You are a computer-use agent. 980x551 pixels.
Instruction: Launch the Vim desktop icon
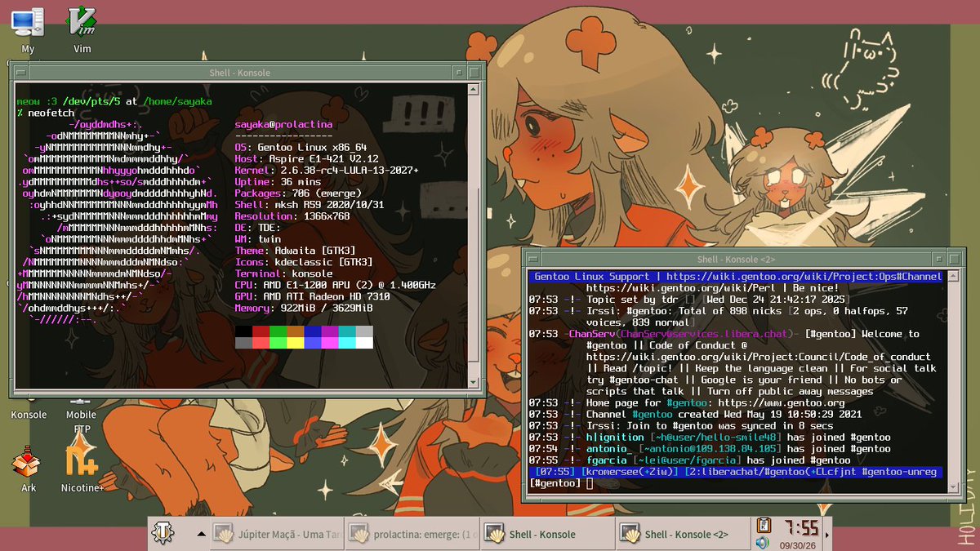point(82,21)
